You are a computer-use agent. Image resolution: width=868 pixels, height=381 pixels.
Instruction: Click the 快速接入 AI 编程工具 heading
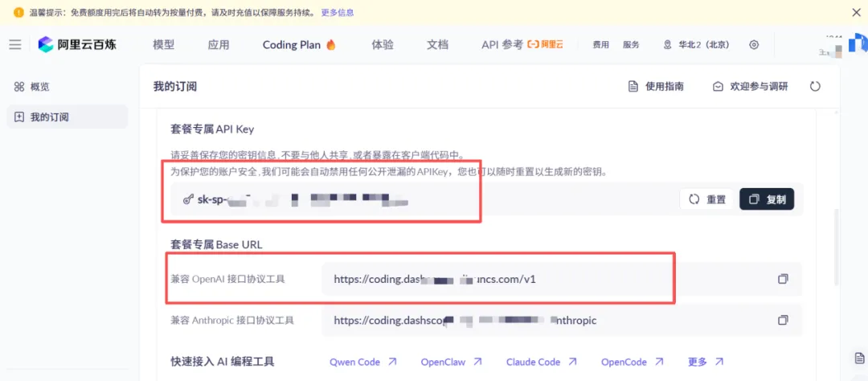pyautogui.click(x=223, y=363)
